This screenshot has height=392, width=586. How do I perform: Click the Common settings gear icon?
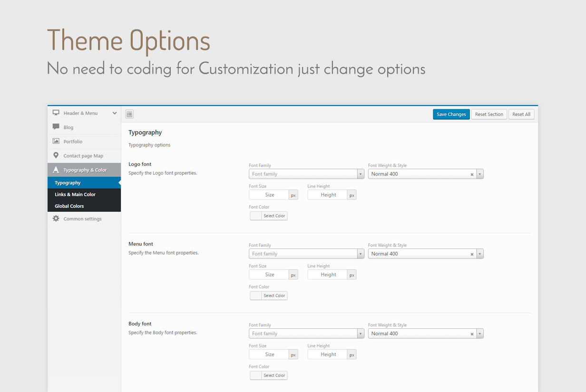pyautogui.click(x=56, y=219)
